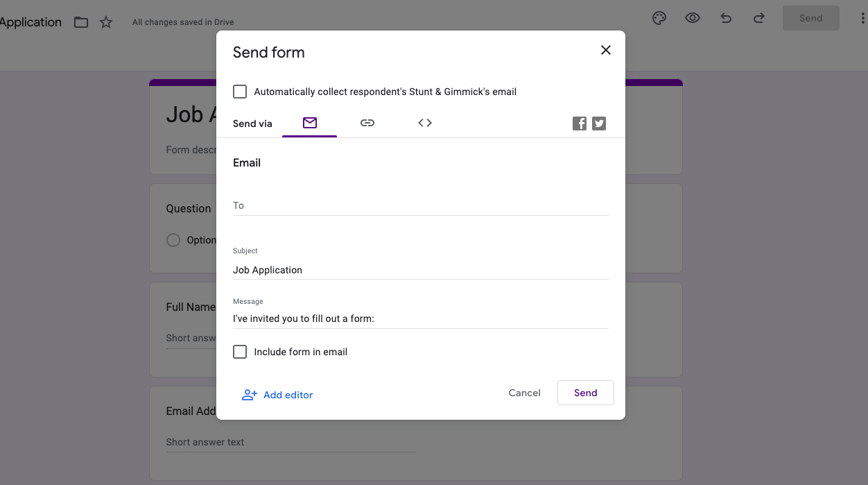Focus the To recipients field
This screenshot has height=485, width=868.
[420, 205]
